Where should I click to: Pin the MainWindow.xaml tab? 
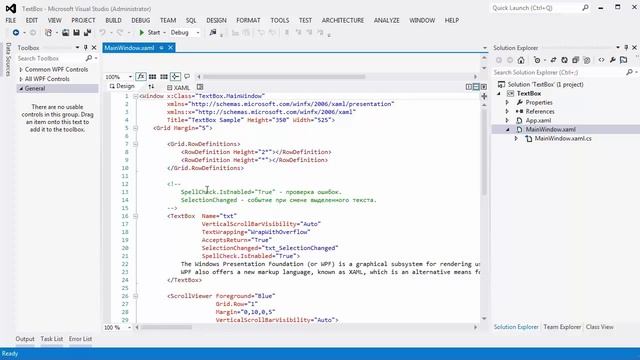tap(162, 48)
